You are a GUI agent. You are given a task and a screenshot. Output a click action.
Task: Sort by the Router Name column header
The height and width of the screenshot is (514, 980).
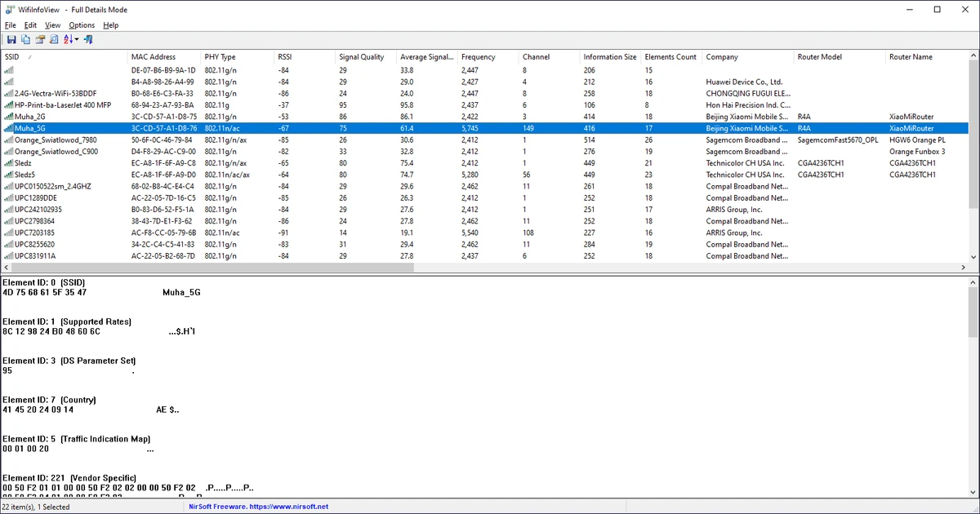[x=927, y=57]
